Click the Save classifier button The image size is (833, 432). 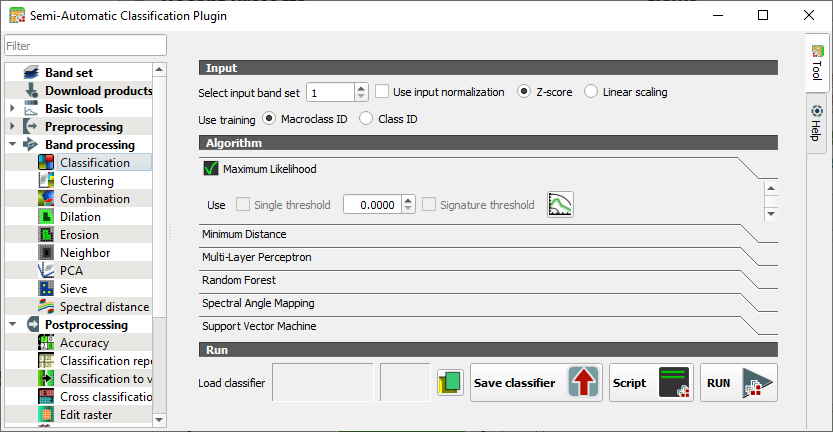coord(536,383)
